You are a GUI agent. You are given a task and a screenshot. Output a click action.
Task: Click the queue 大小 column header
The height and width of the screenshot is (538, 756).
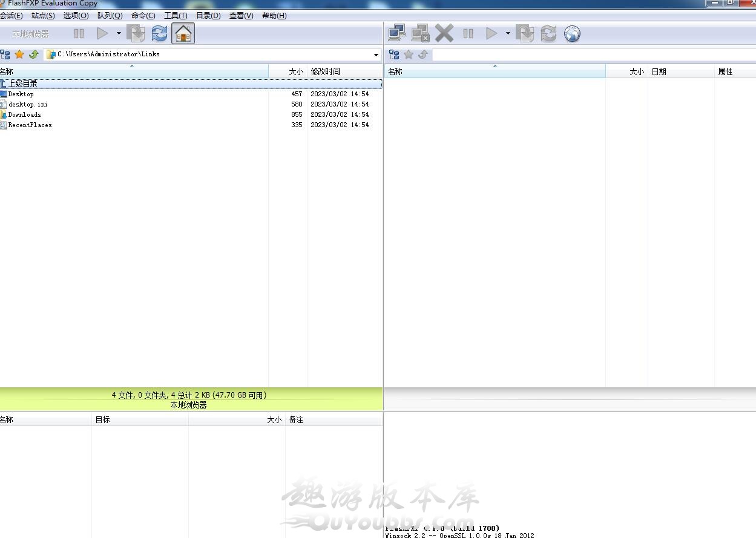[x=237, y=419]
